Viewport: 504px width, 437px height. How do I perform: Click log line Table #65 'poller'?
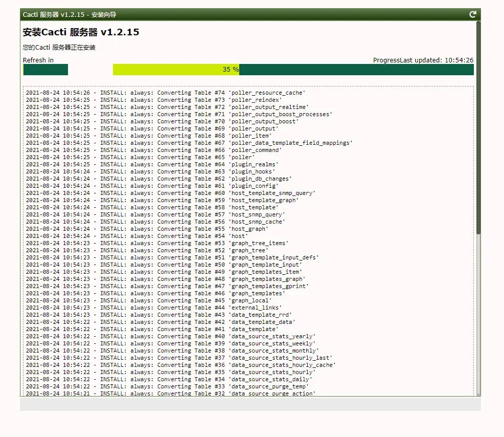coord(140,157)
